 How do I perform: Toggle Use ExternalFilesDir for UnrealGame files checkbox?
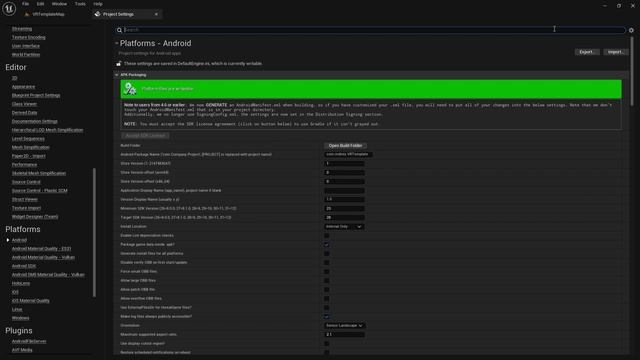pos(327,308)
